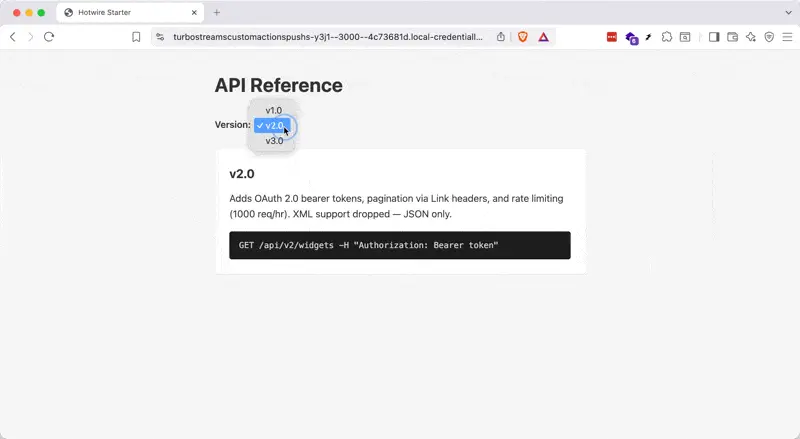Screen dimensions: 800x439
Task: Click the API Reference heading
Action: pos(279,85)
